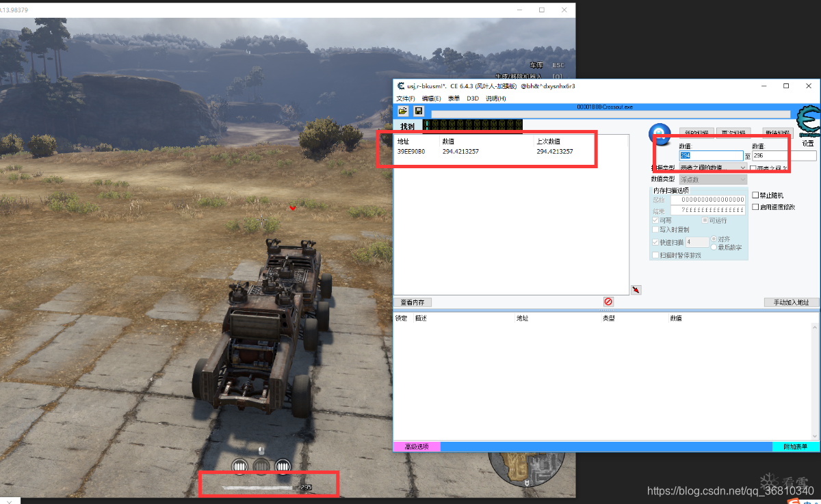Click the red arrow add-to-address-list icon
Screen dimensions: 821x504
tap(636, 290)
